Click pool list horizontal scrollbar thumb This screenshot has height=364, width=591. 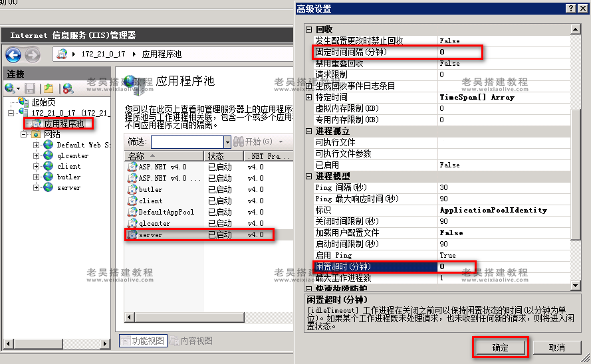pyautogui.click(x=189, y=318)
